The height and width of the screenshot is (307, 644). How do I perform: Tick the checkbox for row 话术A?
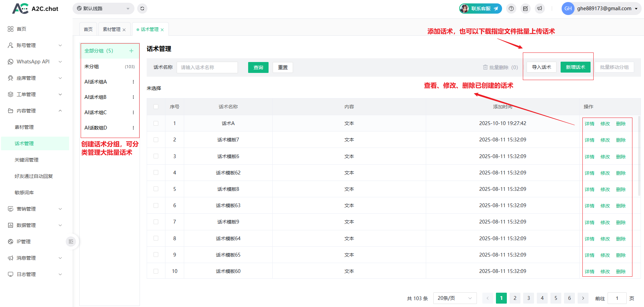click(x=156, y=123)
